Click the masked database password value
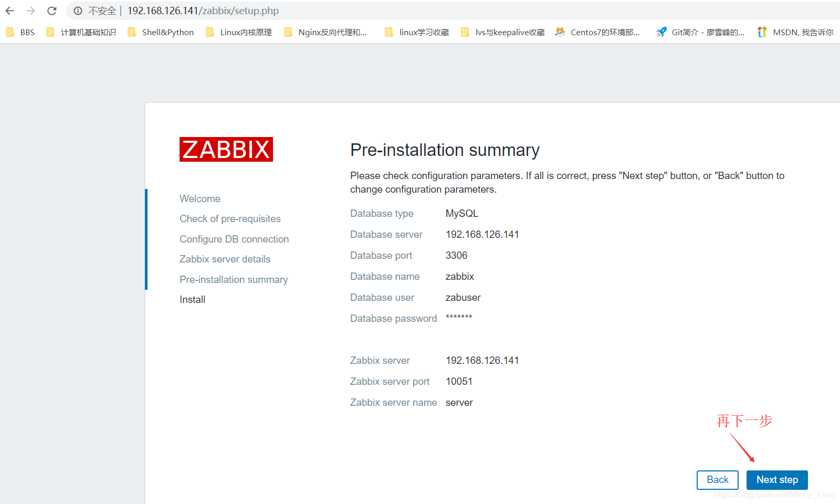840x504 pixels. [459, 318]
